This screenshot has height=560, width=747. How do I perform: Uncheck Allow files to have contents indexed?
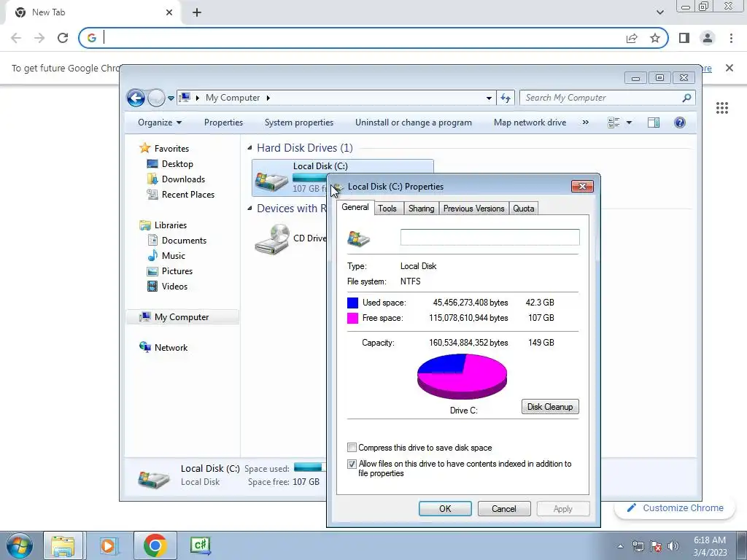[x=352, y=464]
